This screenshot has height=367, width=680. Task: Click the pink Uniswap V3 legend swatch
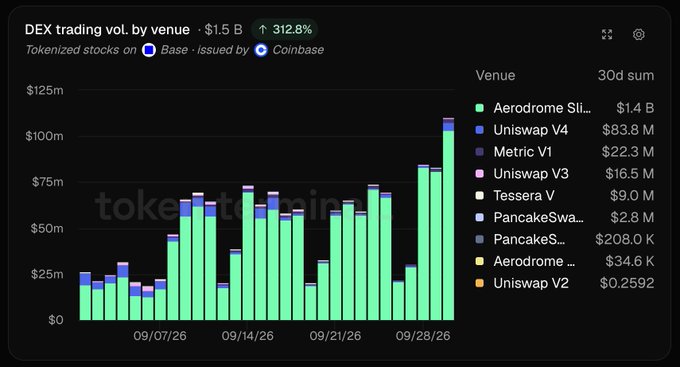click(x=479, y=174)
